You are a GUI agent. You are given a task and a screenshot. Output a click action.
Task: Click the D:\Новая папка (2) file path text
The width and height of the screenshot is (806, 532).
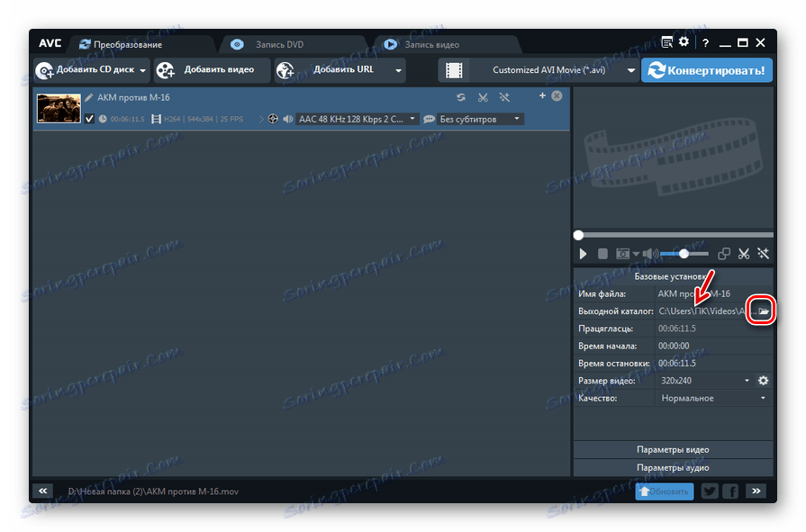(153, 491)
